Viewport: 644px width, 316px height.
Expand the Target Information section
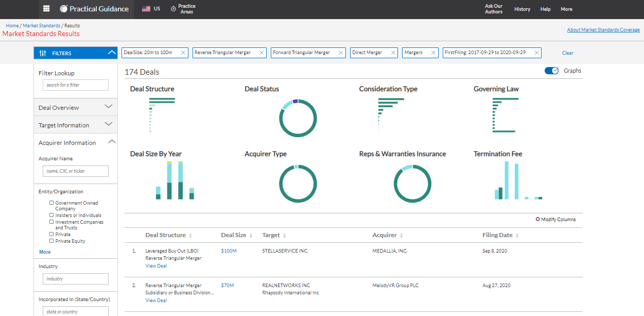(76, 125)
